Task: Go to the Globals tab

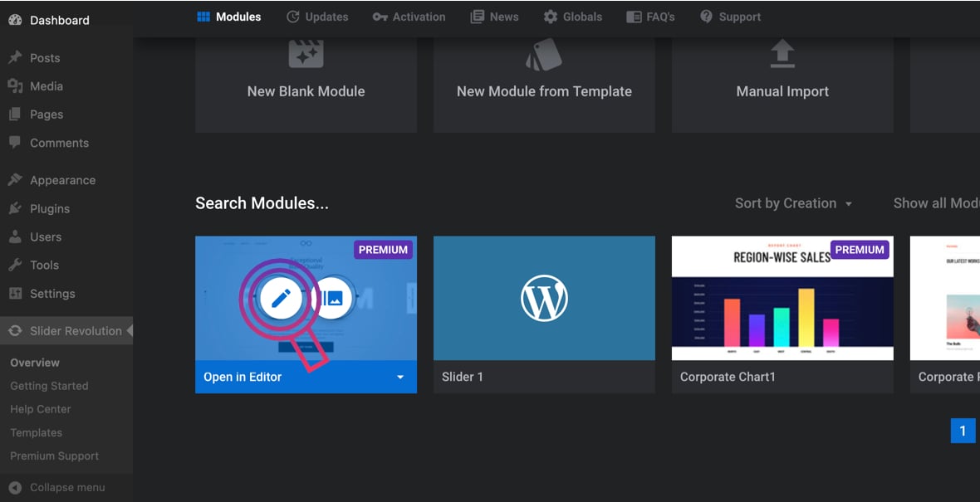Action: (x=572, y=17)
